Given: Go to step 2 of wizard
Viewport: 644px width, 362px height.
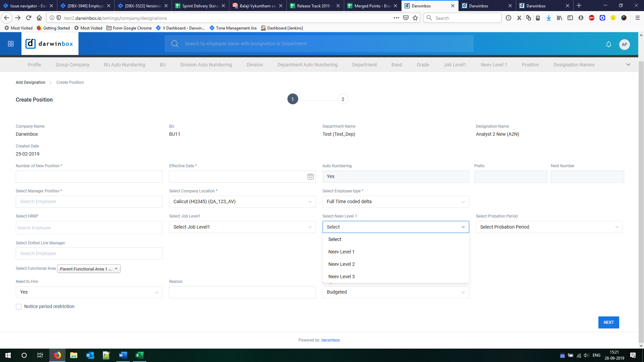Looking at the screenshot, I should pyautogui.click(x=342, y=99).
